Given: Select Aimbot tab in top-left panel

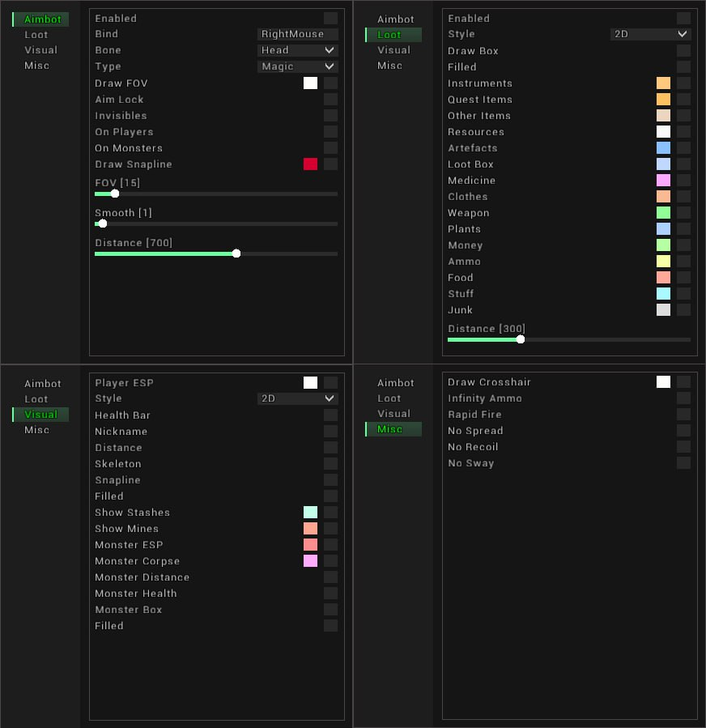Looking at the screenshot, I should click(x=40, y=19).
